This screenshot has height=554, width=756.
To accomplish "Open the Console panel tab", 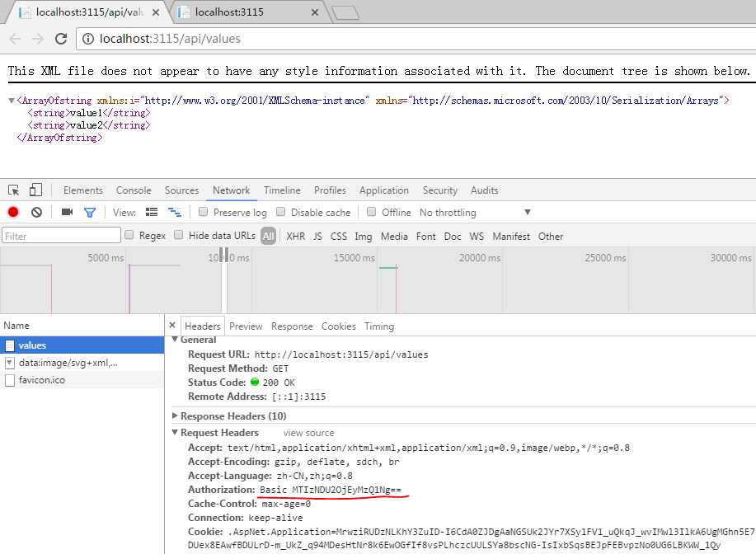I will pyautogui.click(x=134, y=190).
